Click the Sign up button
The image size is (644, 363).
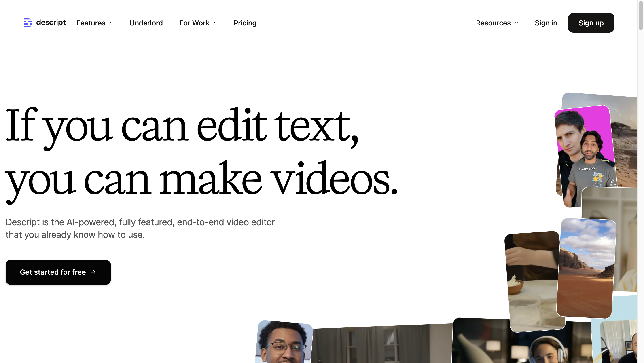(x=591, y=23)
